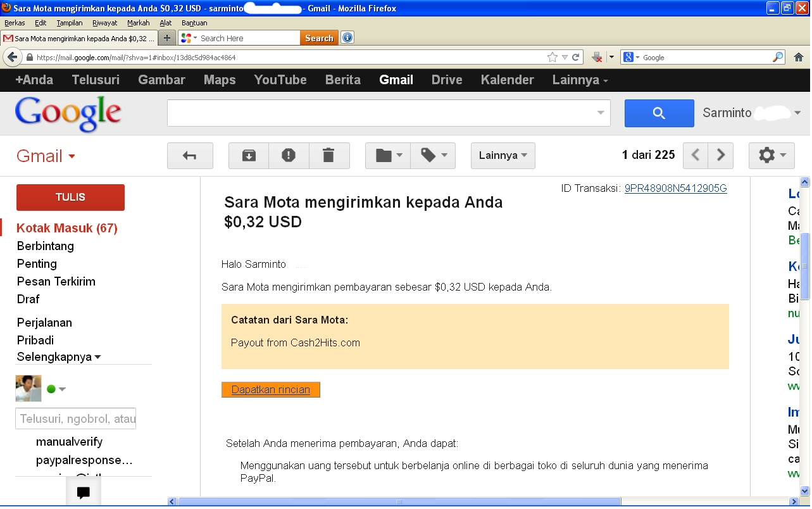Reload the page with refresh icon
This screenshot has width=812, height=509.
pyautogui.click(x=576, y=57)
